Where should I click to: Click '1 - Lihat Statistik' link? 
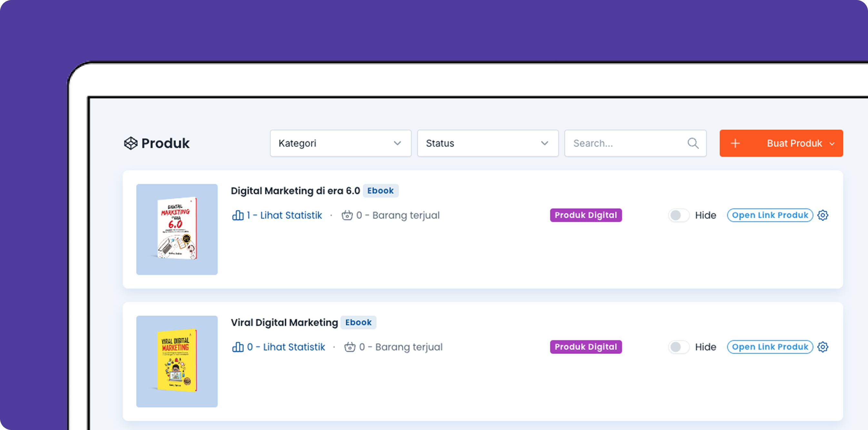pyautogui.click(x=284, y=215)
